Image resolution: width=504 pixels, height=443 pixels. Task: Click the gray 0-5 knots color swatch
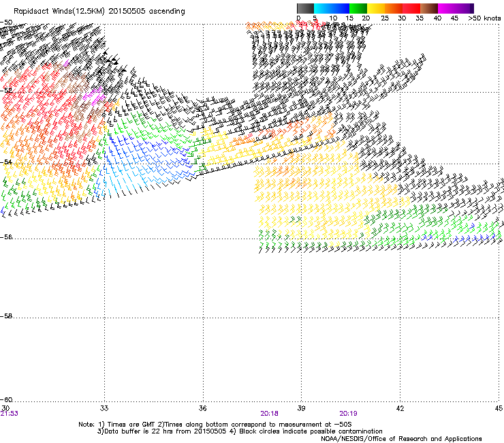(305, 8)
